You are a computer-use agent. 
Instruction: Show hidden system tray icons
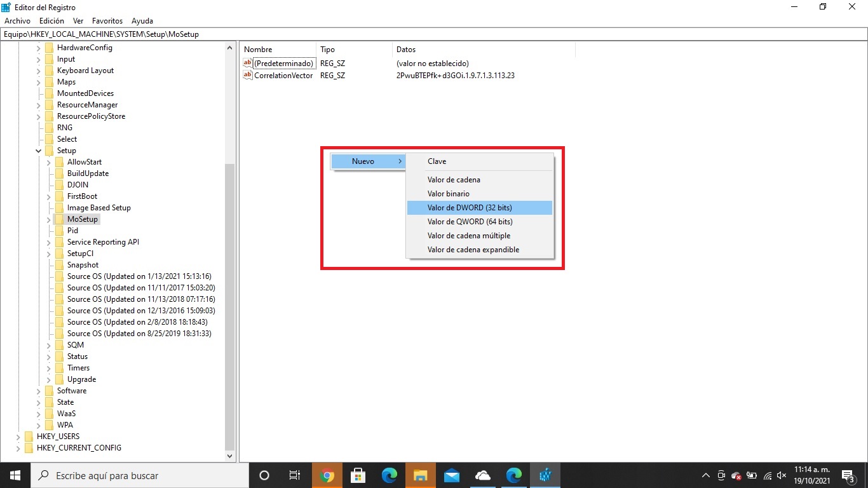pyautogui.click(x=705, y=475)
